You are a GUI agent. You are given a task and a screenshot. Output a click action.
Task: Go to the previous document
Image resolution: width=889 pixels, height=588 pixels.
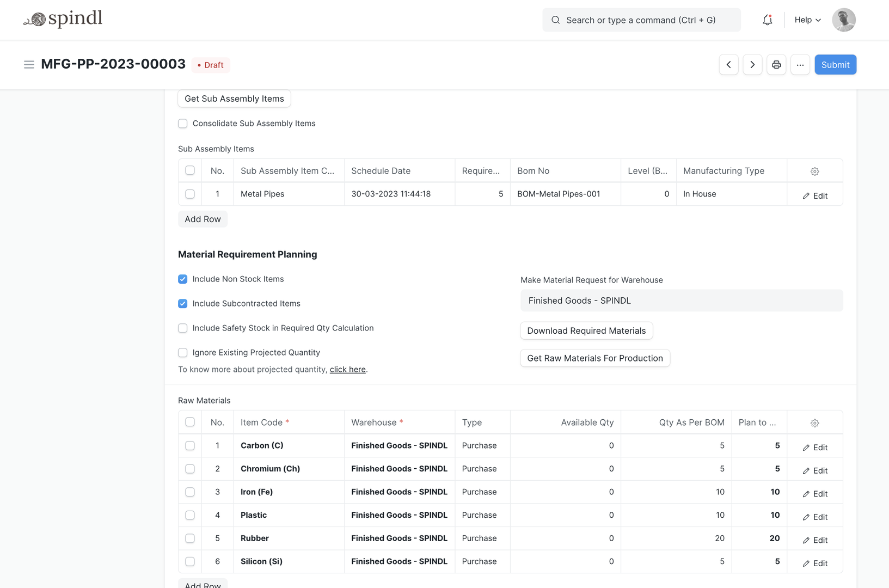[x=728, y=65]
